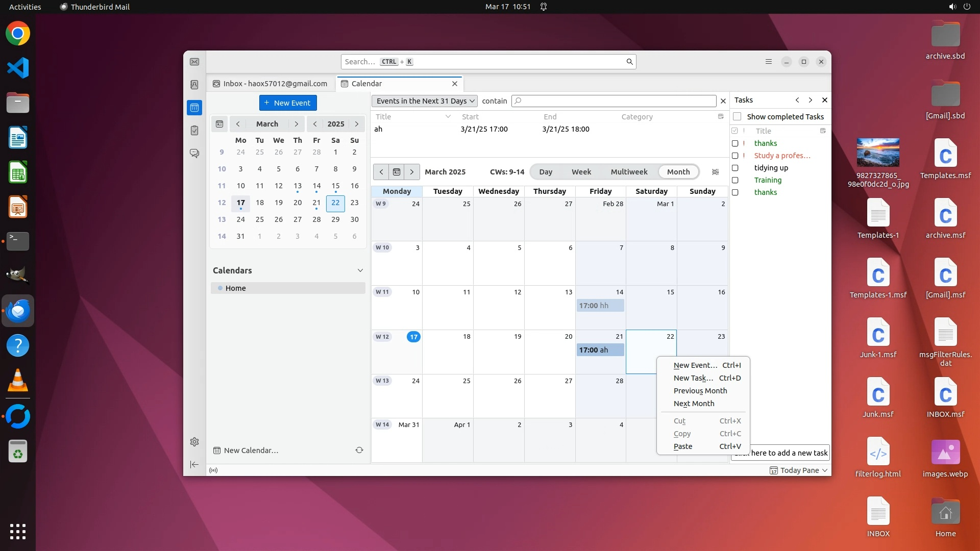The height and width of the screenshot is (551, 980).
Task: Click the New Event button
Action: point(288,103)
